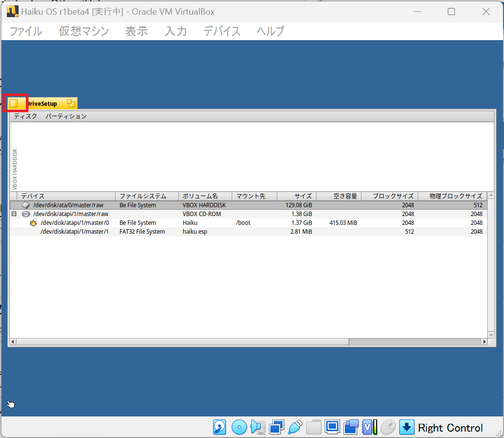Open the パーティション menu in DriveSetup
The height and width of the screenshot is (438, 504).
(x=66, y=116)
